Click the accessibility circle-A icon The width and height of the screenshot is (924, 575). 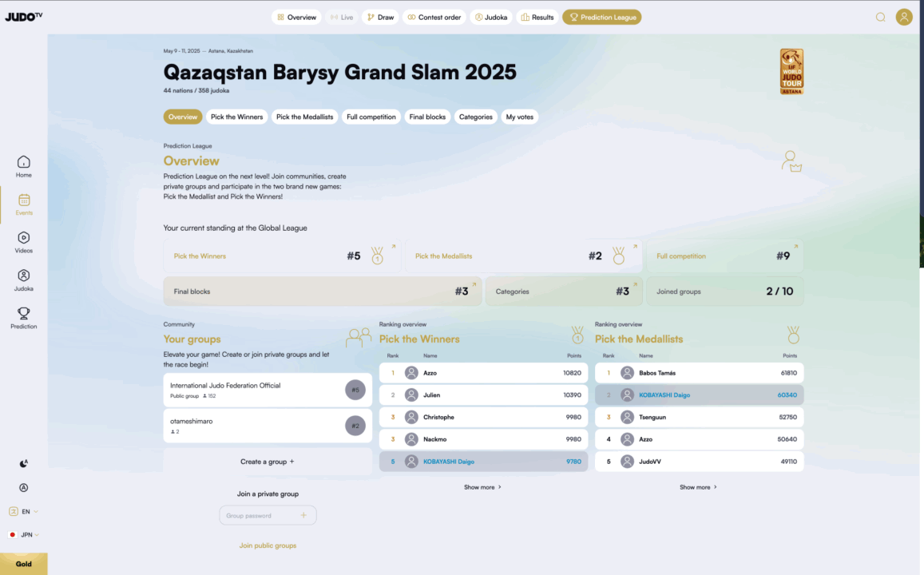(24, 488)
